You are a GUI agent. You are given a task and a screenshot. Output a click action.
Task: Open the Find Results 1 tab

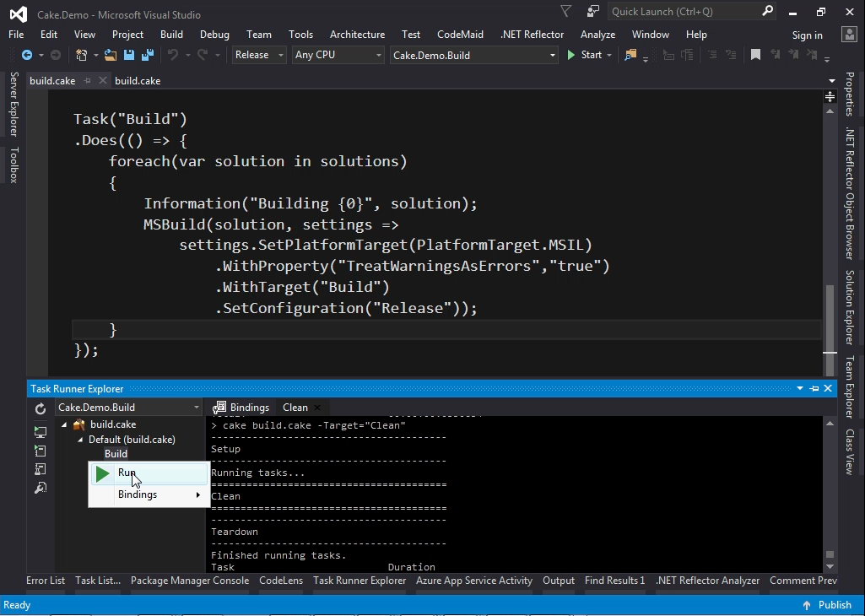(614, 581)
